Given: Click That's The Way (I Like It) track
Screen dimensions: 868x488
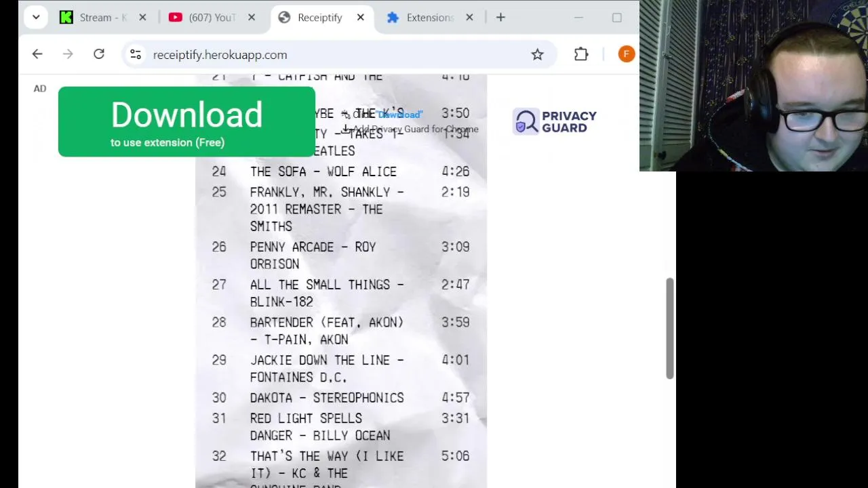Looking at the screenshot, I should pos(327,469).
